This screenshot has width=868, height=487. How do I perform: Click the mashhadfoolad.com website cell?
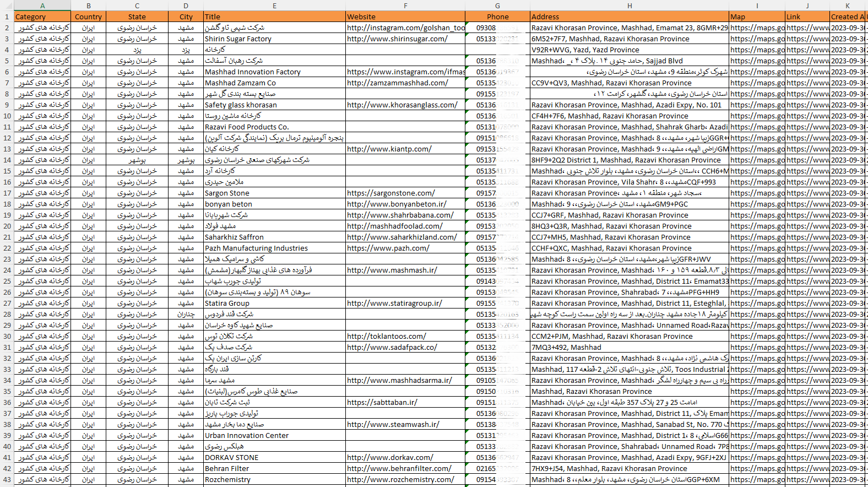(405, 226)
